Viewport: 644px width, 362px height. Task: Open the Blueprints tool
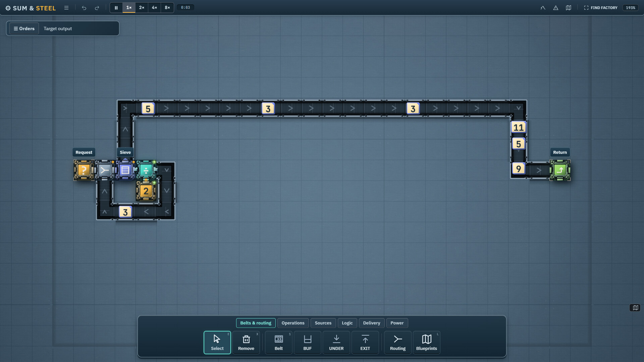pos(427,342)
